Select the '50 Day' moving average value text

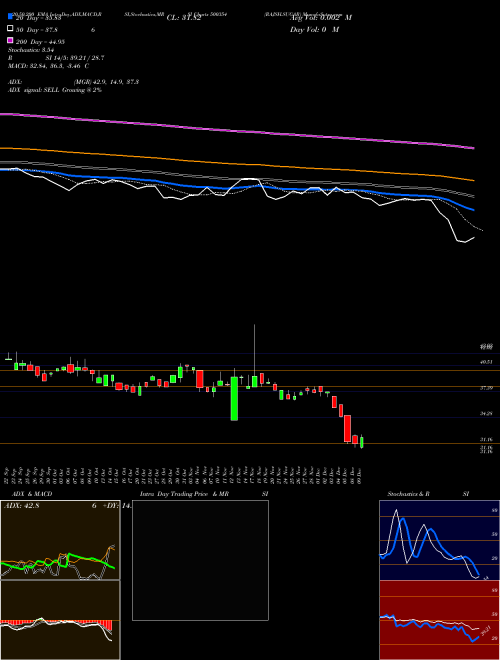click(37, 30)
